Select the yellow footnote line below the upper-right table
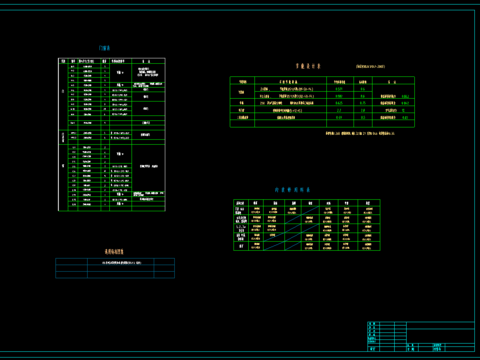This screenshot has width=480, height=360. (360, 133)
